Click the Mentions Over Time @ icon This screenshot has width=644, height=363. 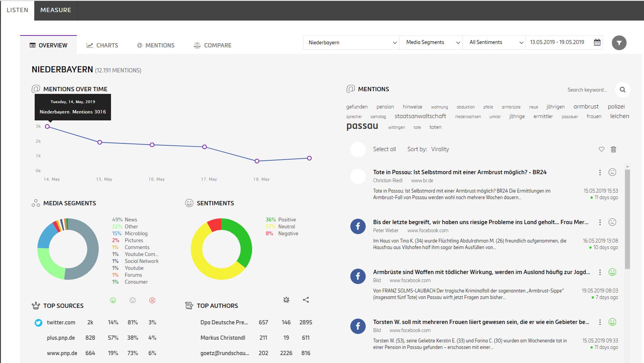pos(36,89)
